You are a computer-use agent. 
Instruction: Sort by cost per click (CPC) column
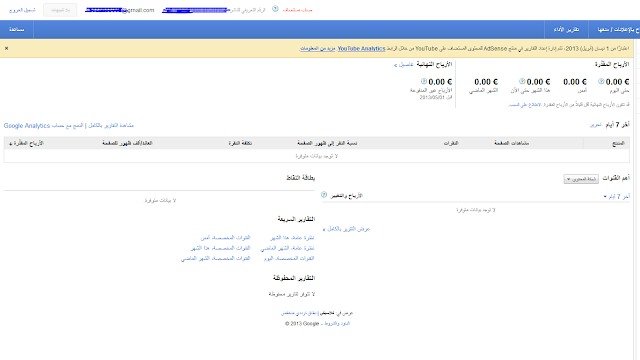click(x=240, y=143)
